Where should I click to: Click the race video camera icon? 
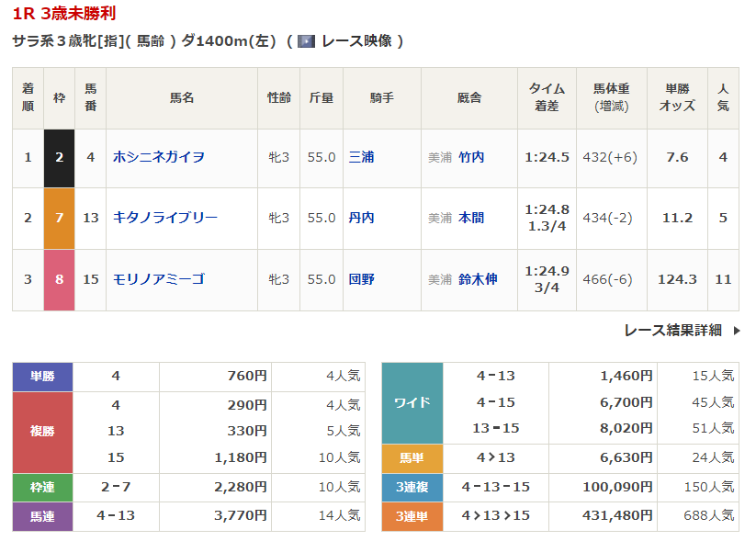[x=307, y=41]
